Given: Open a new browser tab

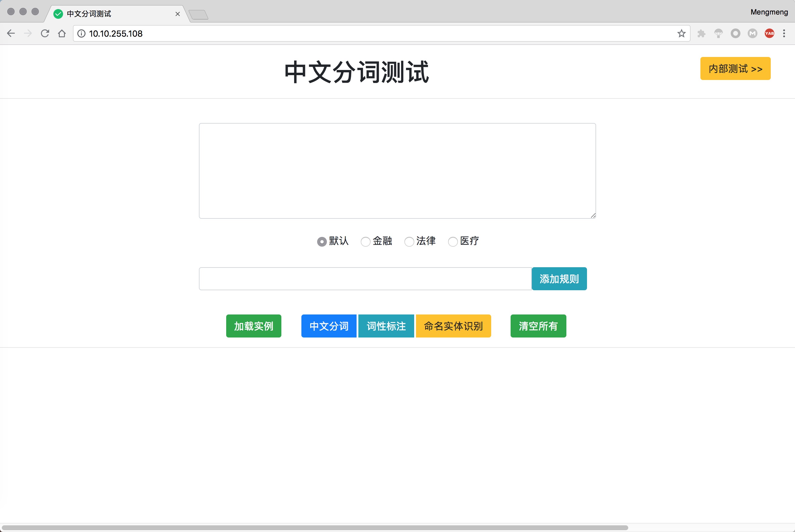Looking at the screenshot, I should point(198,15).
